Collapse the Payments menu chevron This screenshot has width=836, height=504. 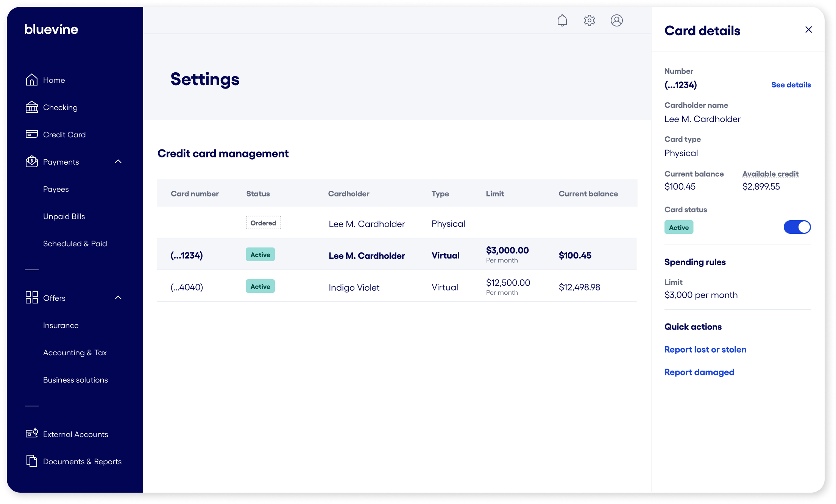[118, 162]
